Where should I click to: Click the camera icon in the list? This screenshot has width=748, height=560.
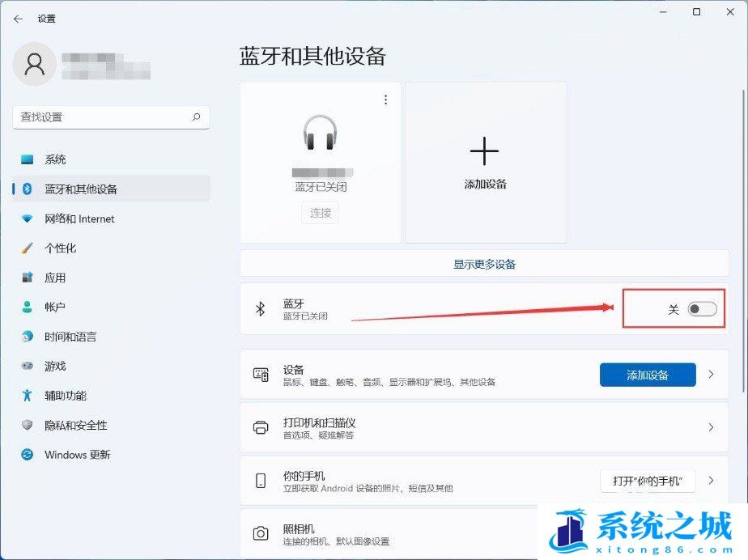(261, 533)
